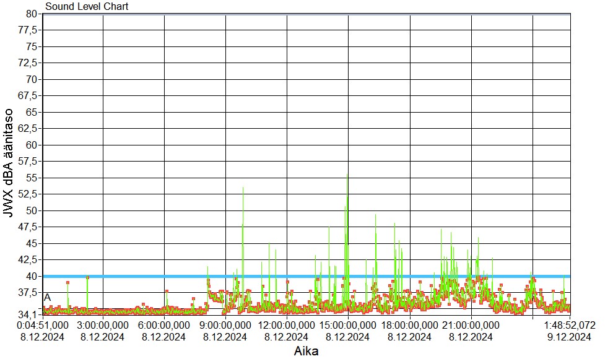The height and width of the screenshot is (364, 613).
Task: Click the 9:00:00,000 time tick label
Action: (x=225, y=324)
